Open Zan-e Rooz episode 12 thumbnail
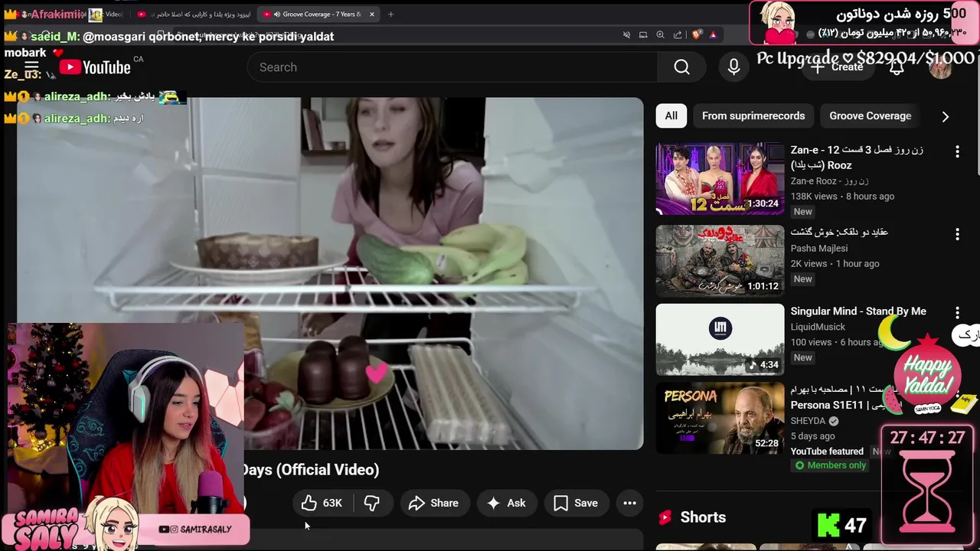Image resolution: width=980 pixels, height=551 pixels. pos(720,179)
